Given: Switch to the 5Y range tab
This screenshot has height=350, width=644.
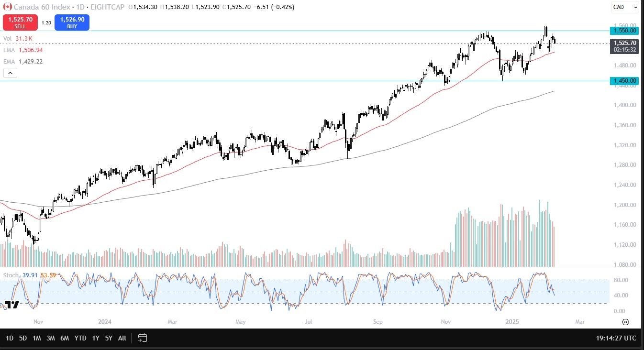Looking at the screenshot, I should (x=108, y=338).
